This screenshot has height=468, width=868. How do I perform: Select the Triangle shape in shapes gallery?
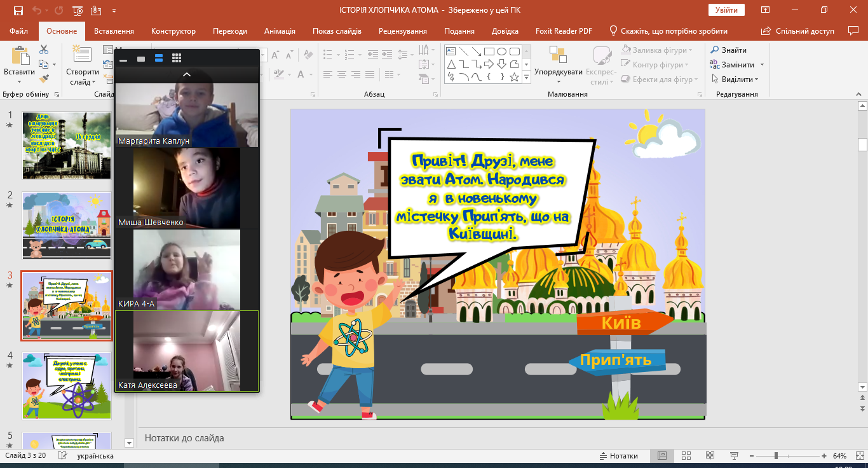point(451,64)
